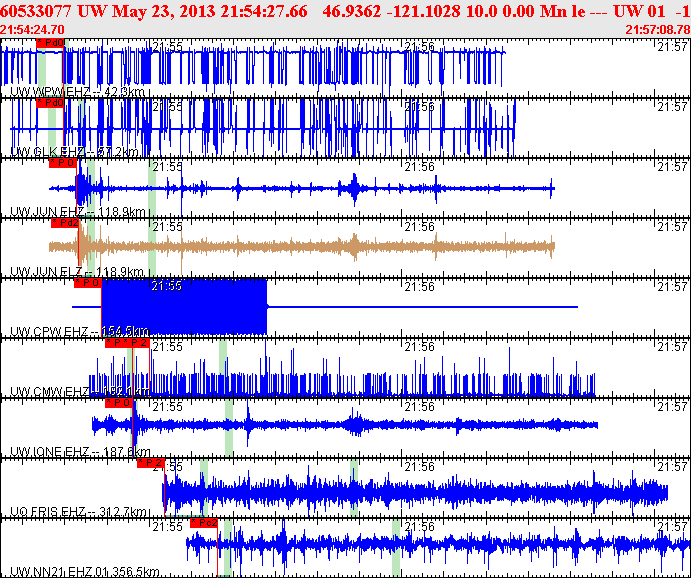Click the 21:56 time label in CPW row
Viewport: 691px width, 578px height.
(420, 287)
